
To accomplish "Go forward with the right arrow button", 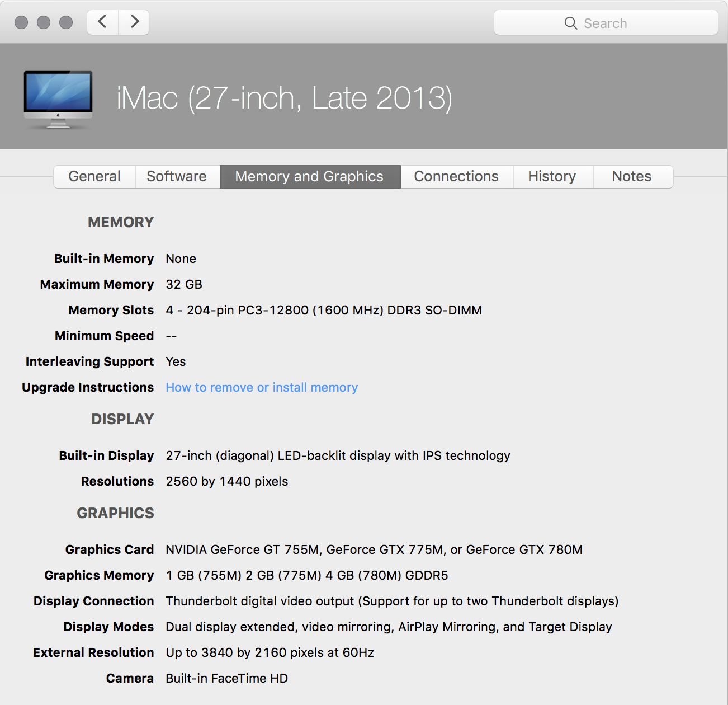I will pos(134,22).
